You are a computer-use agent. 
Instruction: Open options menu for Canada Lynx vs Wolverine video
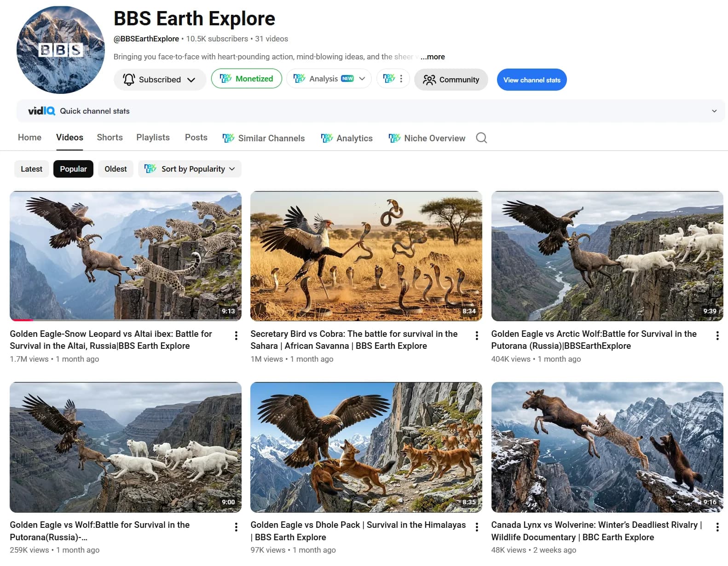[717, 527]
